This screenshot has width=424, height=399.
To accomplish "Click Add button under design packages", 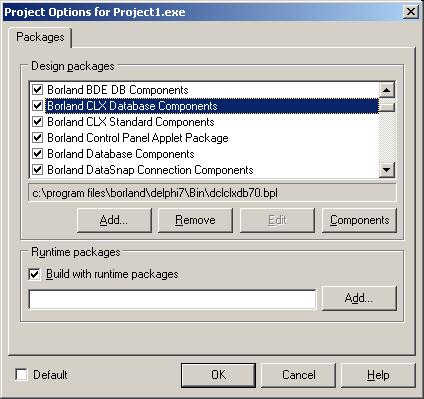I will [x=114, y=220].
